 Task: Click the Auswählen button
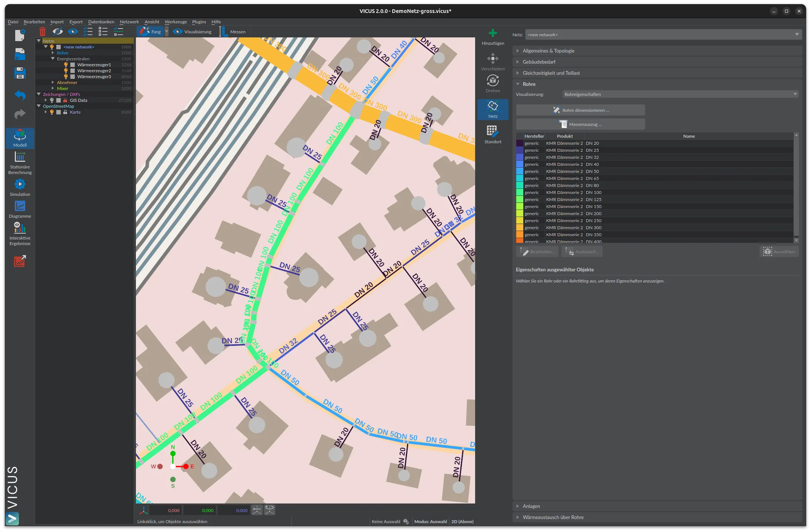(779, 252)
